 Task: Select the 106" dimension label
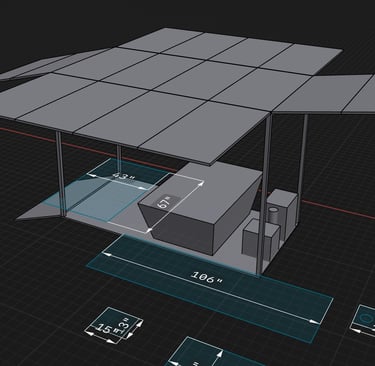(207, 277)
